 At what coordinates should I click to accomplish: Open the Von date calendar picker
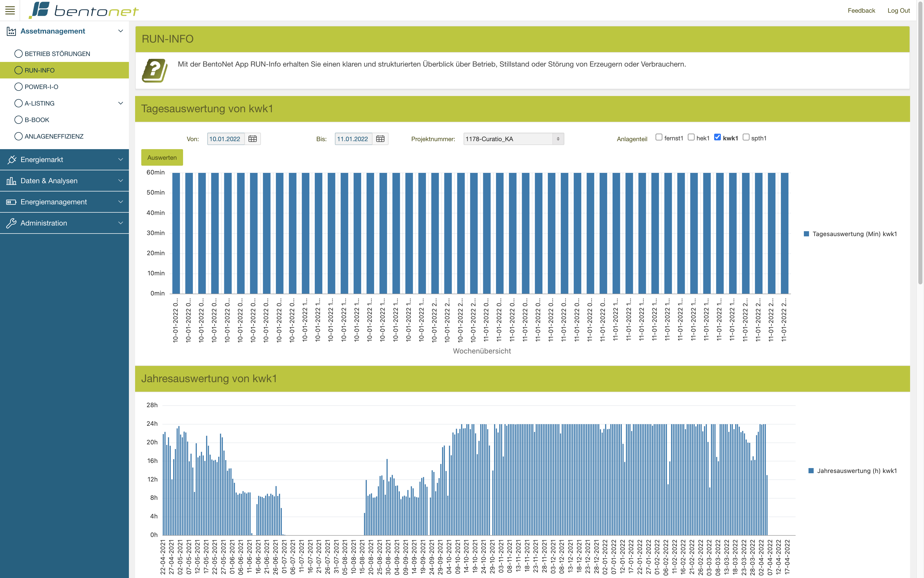coord(252,139)
